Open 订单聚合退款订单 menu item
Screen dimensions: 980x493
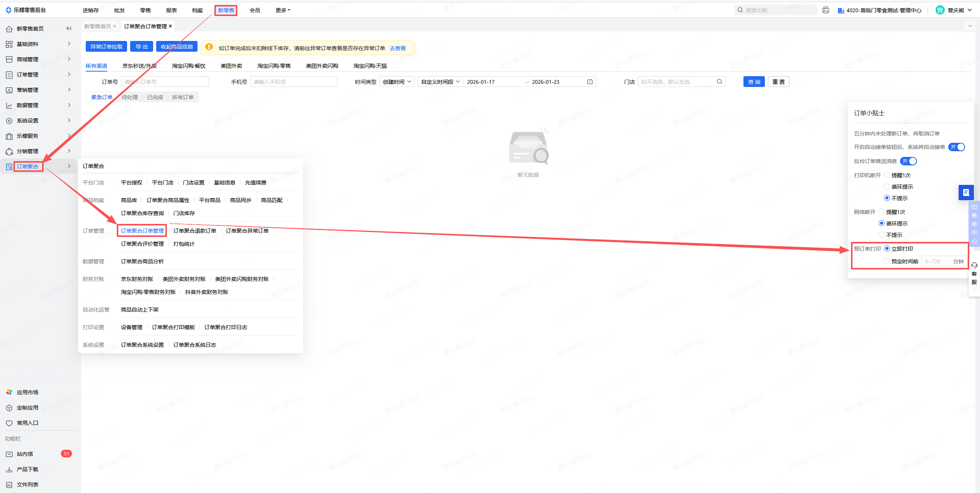click(194, 231)
